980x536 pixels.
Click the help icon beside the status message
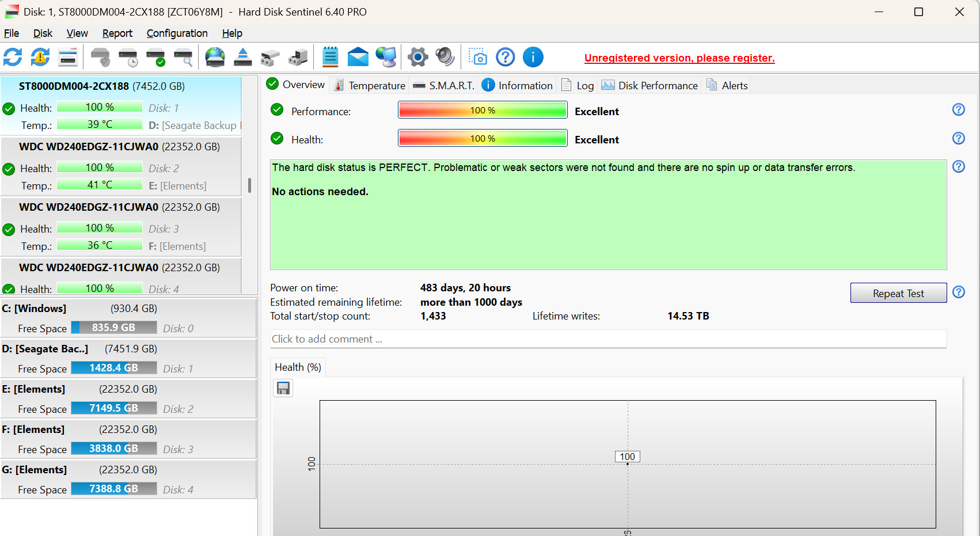coord(959,166)
